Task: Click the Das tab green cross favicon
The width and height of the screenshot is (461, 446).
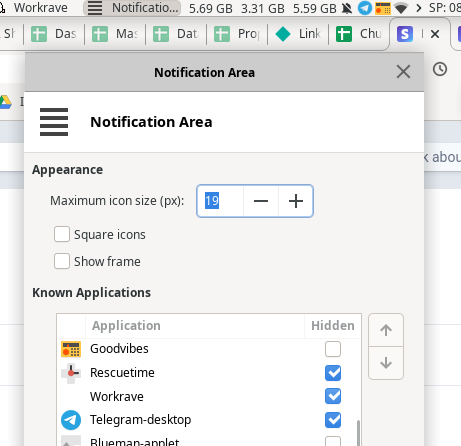Action: tap(39, 34)
